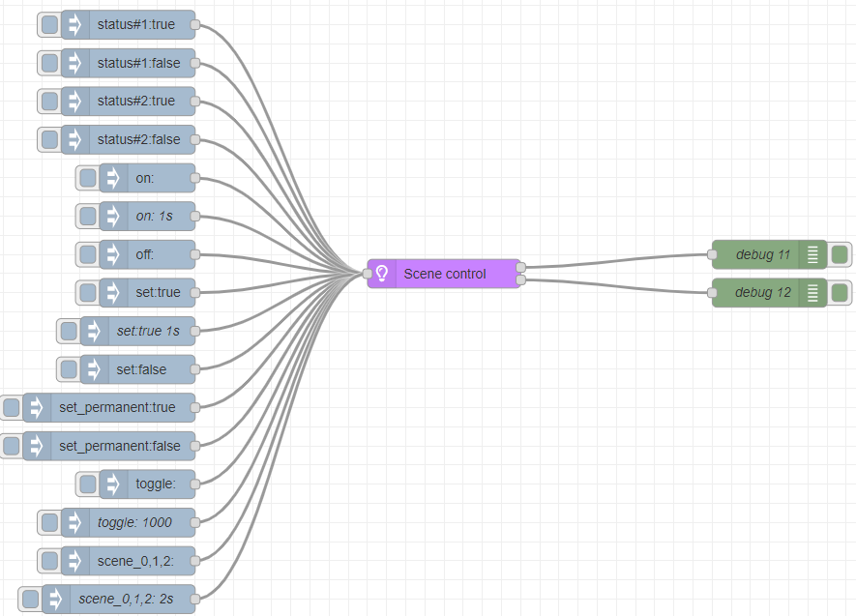856x616 pixels.
Task: Select the debug 12 node label
Action: (x=763, y=293)
